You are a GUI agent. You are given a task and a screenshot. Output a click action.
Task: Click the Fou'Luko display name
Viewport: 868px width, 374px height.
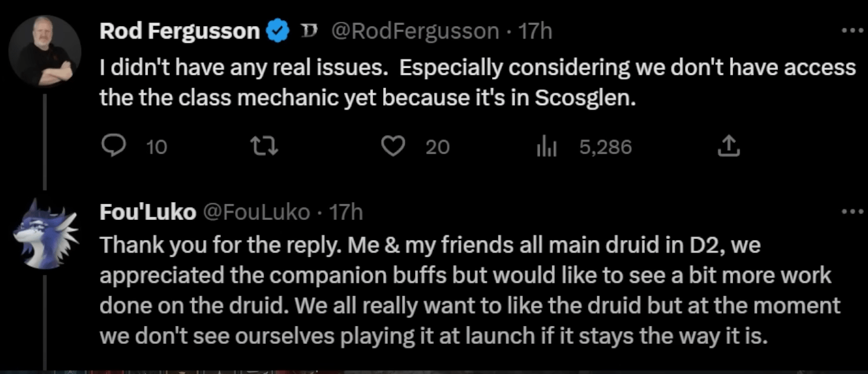[147, 212]
